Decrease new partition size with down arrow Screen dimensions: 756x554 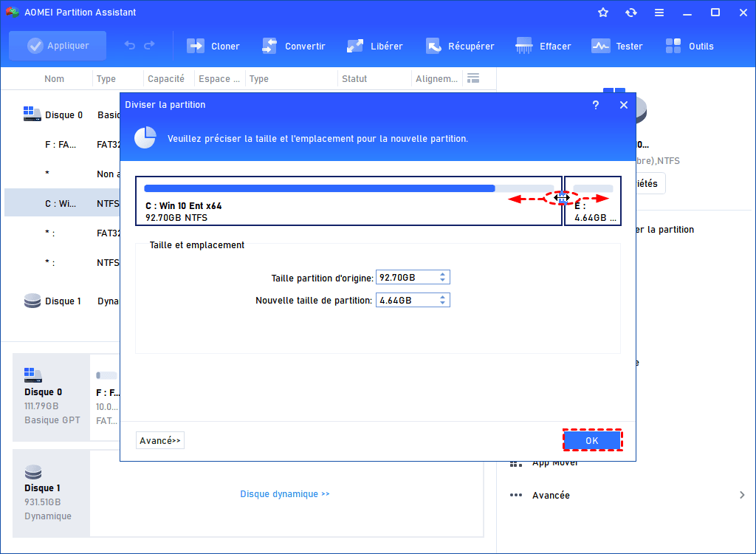pyautogui.click(x=443, y=303)
